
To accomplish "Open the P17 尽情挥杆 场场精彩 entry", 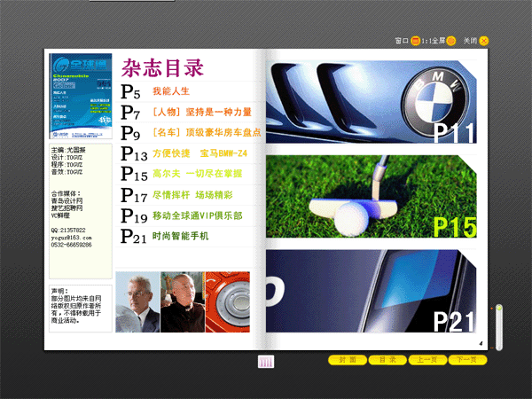I will point(176,195).
